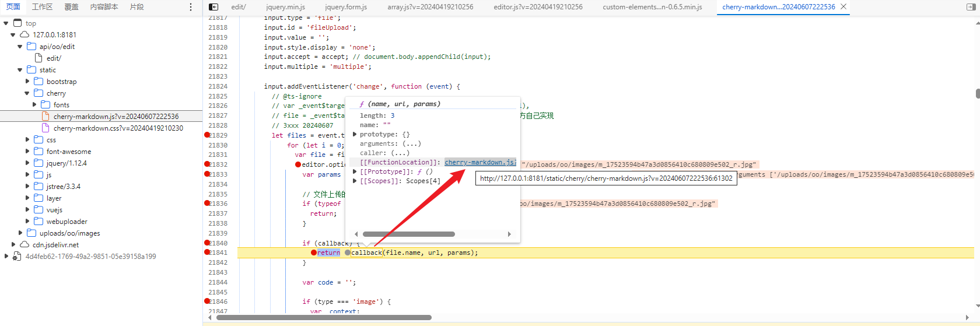Follow the cherry-markdown.js FunctionLocation link
The width and height of the screenshot is (980, 326).
pyautogui.click(x=480, y=162)
